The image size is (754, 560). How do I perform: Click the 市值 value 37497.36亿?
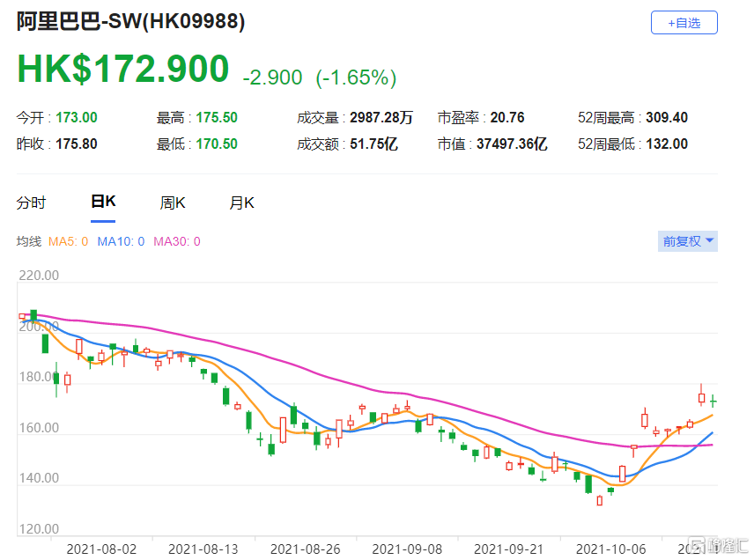click(x=512, y=144)
